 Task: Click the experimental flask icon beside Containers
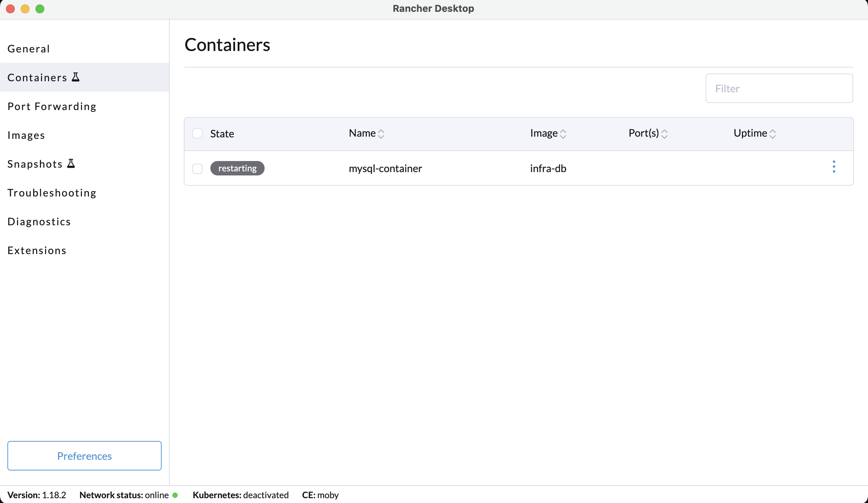76,77
